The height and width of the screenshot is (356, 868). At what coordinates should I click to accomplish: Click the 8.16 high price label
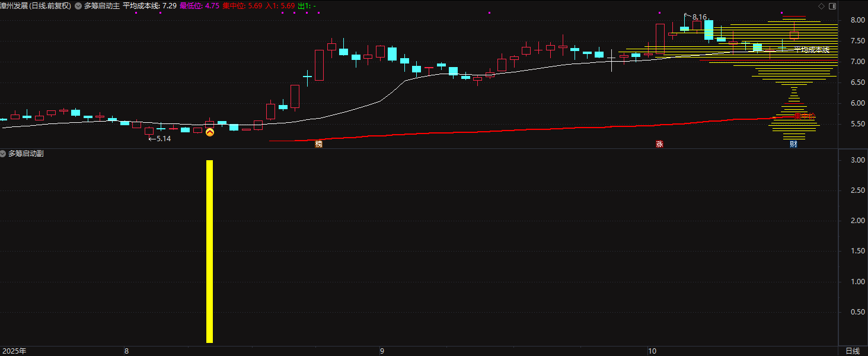pyautogui.click(x=699, y=17)
